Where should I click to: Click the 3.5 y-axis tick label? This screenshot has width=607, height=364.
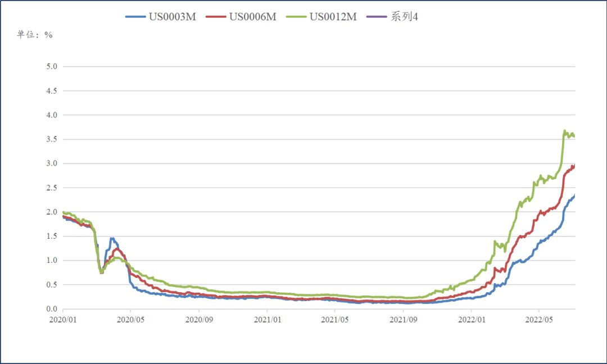[x=52, y=139]
